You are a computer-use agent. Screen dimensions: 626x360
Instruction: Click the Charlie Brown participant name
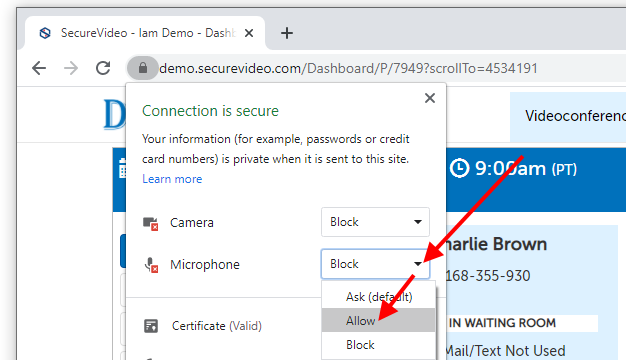pyautogui.click(x=496, y=244)
